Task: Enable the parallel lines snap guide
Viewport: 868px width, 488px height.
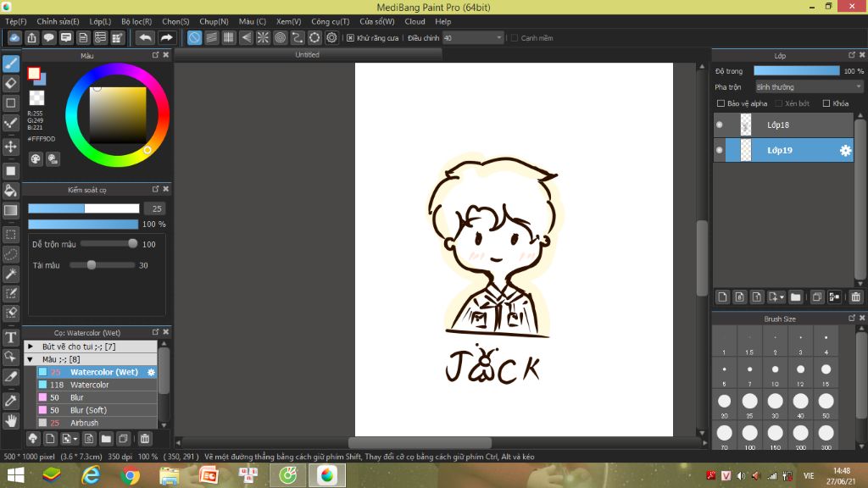Action: 211,37
